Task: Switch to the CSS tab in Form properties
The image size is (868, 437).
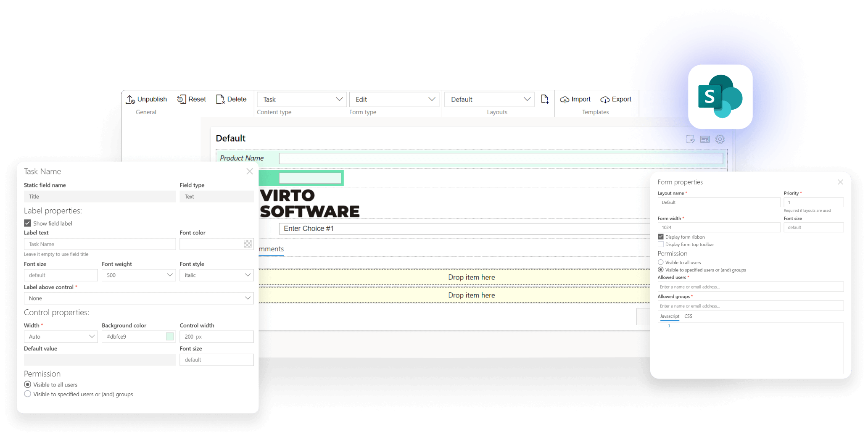Action: point(688,316)
